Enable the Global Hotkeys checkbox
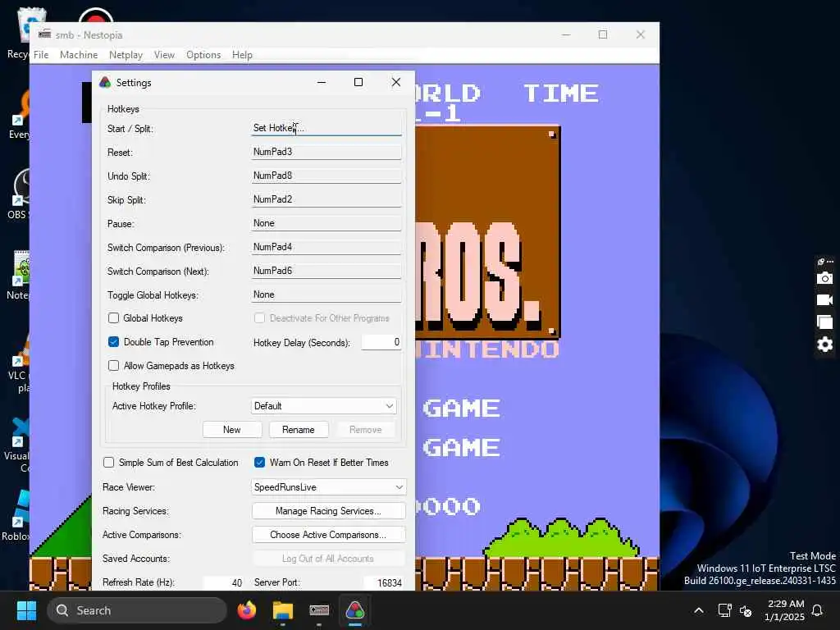 [113, 318]
